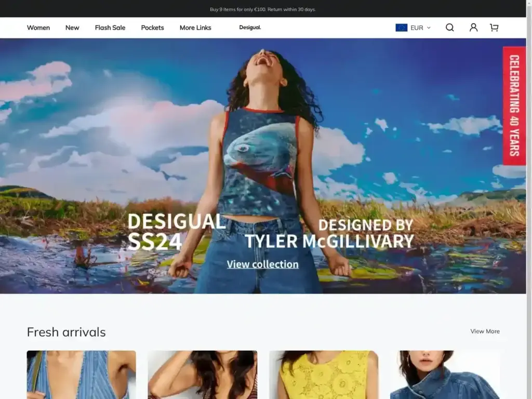Open the Flash Sale page
Screen dimensions: 532x399
coord(110,28)
